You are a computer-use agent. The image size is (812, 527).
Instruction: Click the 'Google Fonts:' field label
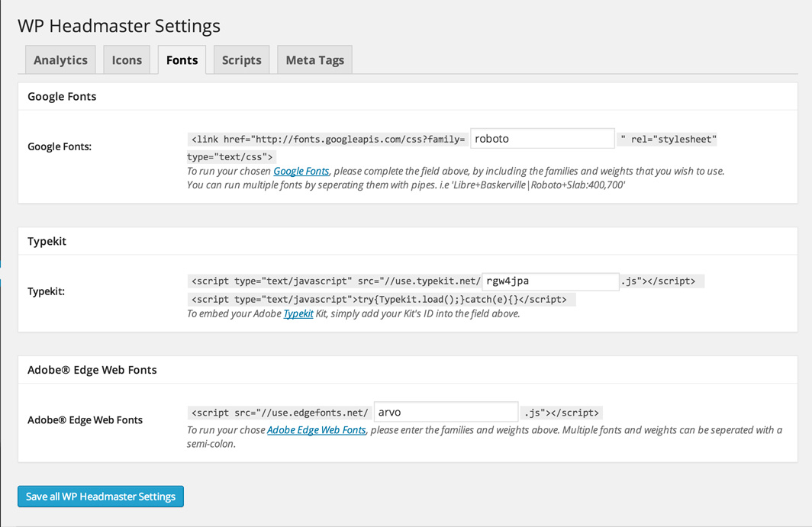point(60,146)
